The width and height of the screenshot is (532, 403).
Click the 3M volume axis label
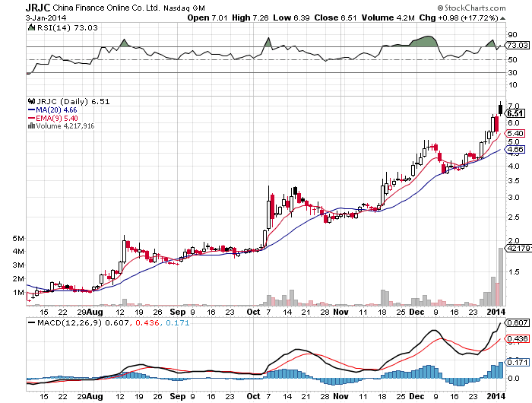[18, 265]
